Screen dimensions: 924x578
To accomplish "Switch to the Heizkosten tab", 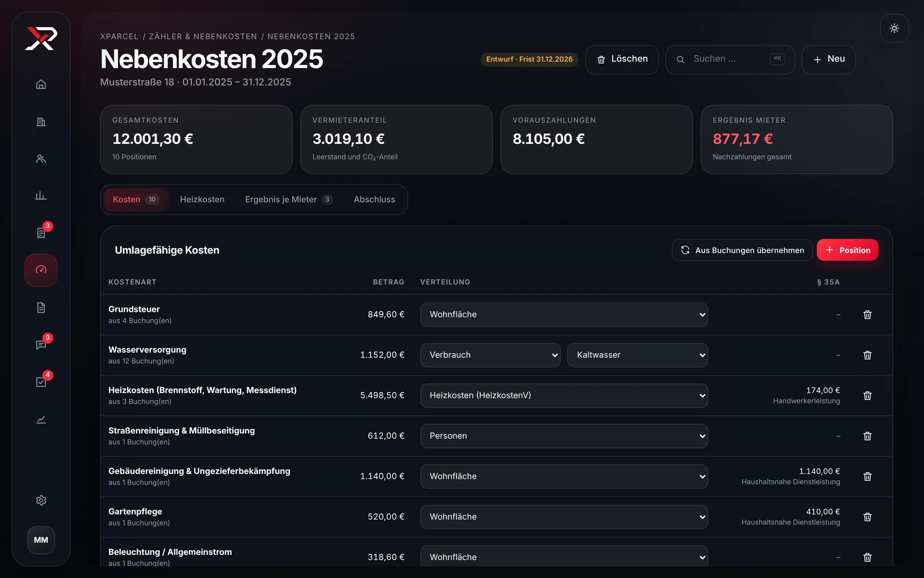I will point(202,199).
